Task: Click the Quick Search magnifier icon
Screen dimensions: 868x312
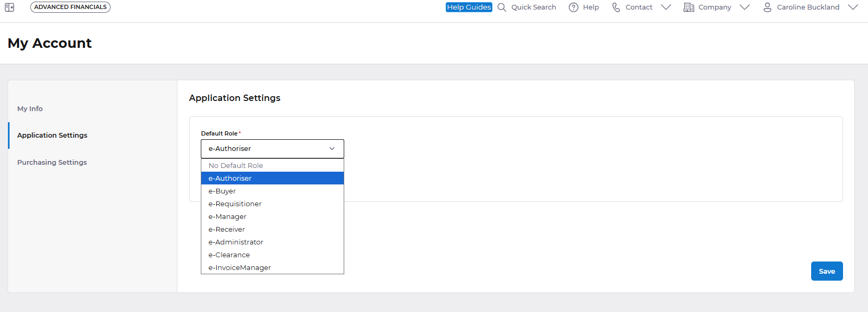Action: 501,7
